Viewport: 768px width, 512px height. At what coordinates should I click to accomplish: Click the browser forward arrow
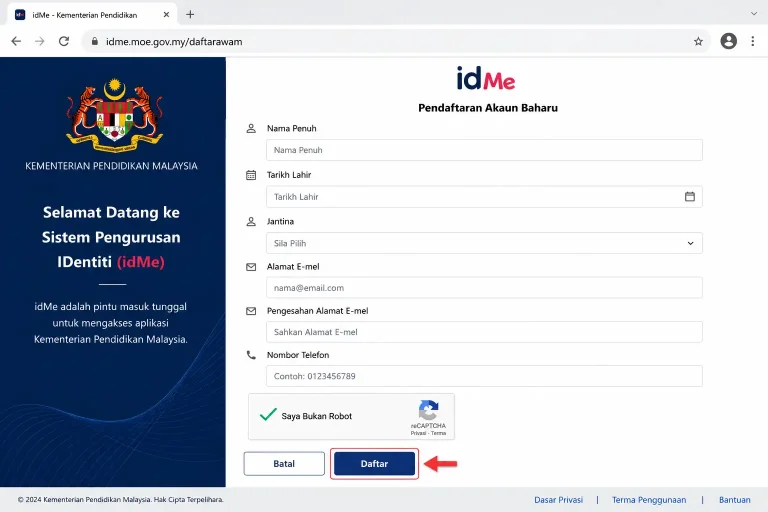coord(40,42)
